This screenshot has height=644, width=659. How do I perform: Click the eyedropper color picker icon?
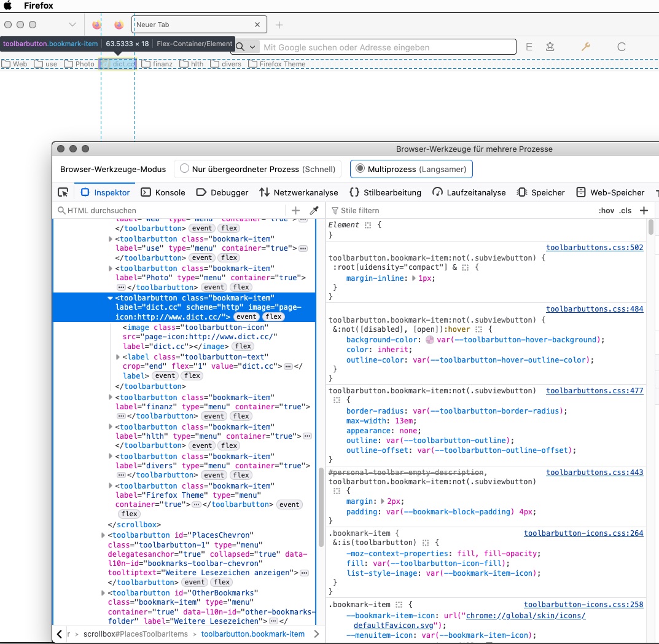coord(314,211)
